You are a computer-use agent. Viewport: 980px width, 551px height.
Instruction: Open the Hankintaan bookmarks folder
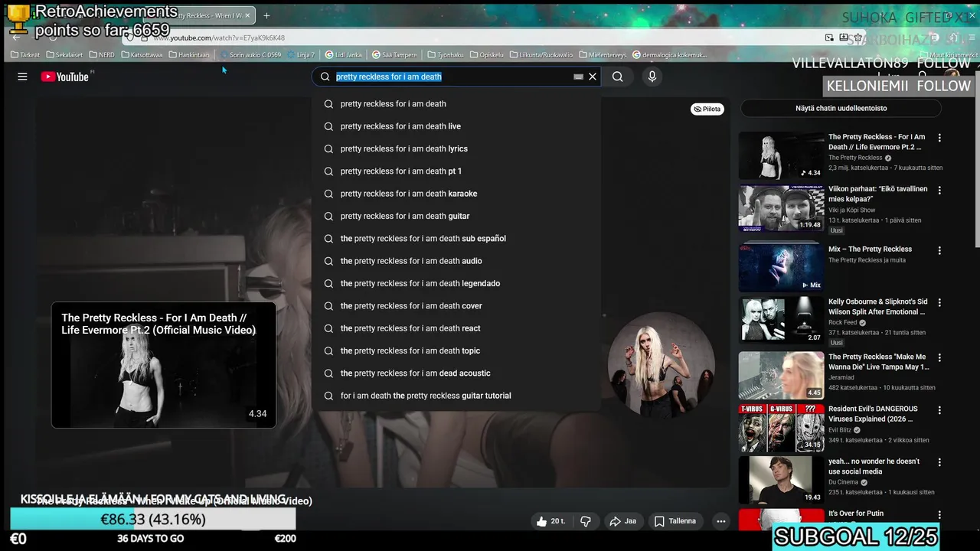coord(189,55)
